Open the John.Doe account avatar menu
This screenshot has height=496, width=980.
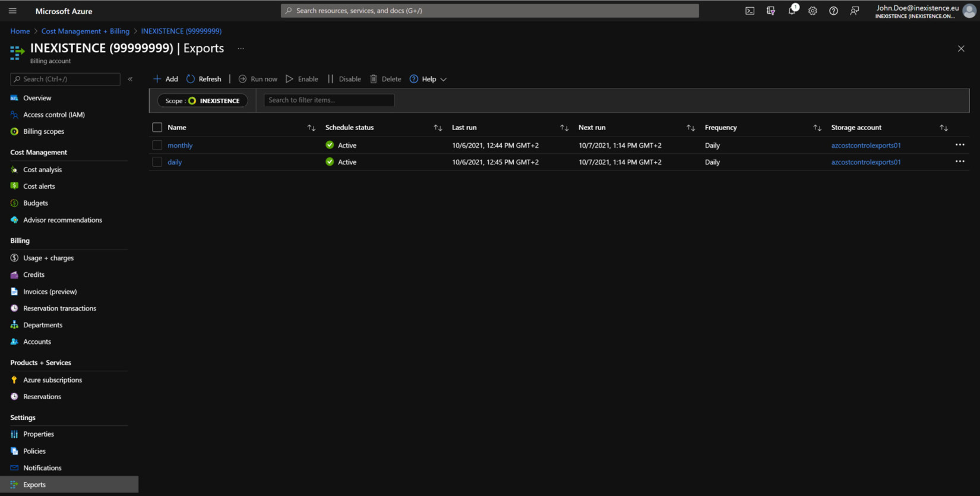pyautogui.click(x=969, y=11)
